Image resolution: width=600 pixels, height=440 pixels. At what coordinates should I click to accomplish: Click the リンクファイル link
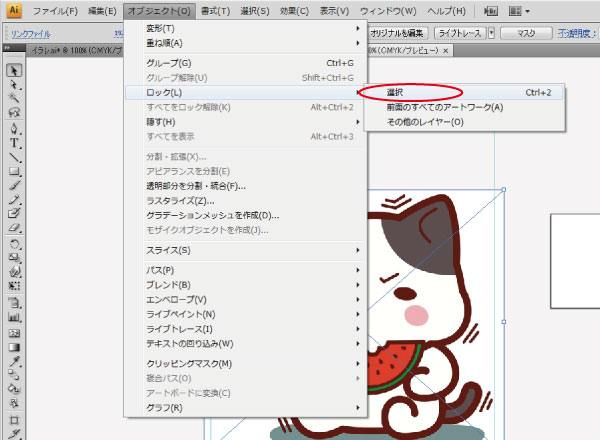(x=31, y=34)
